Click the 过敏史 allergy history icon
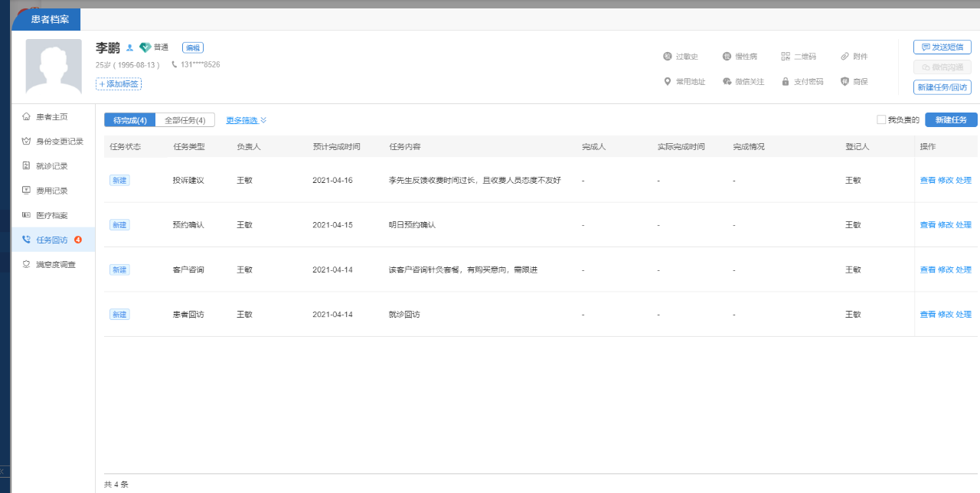980x493 pixels. pyautogui.click(x=667, y=57)
